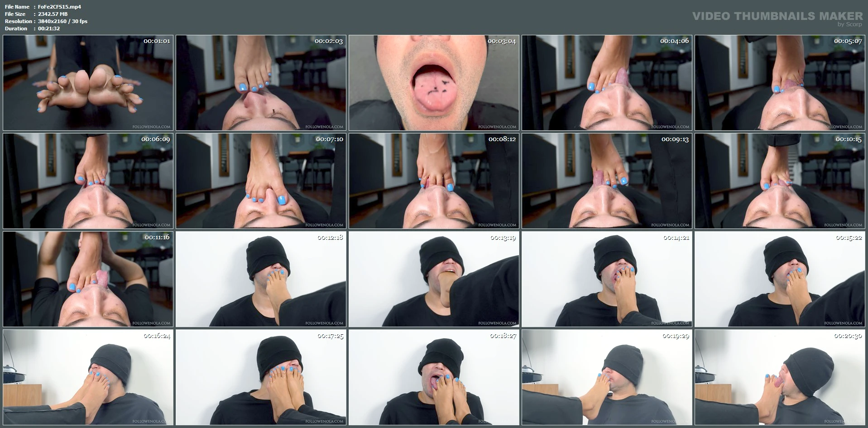Choose the frame labeled 00:04:06
The height and width of the screenshot is (428, 868).
pyautogui.click(x=607, y=83)
